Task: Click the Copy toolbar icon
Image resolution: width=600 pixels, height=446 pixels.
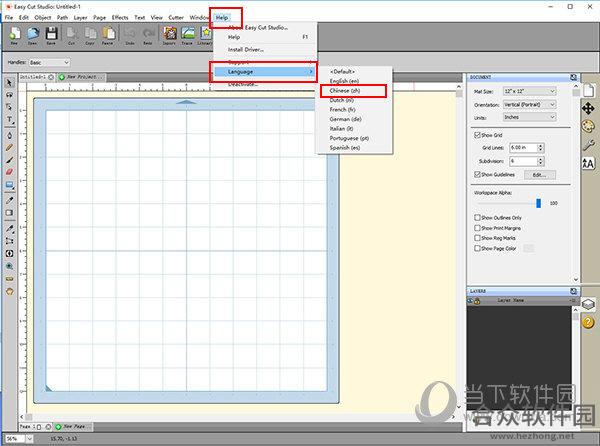Action: click(x=90, y=34)
